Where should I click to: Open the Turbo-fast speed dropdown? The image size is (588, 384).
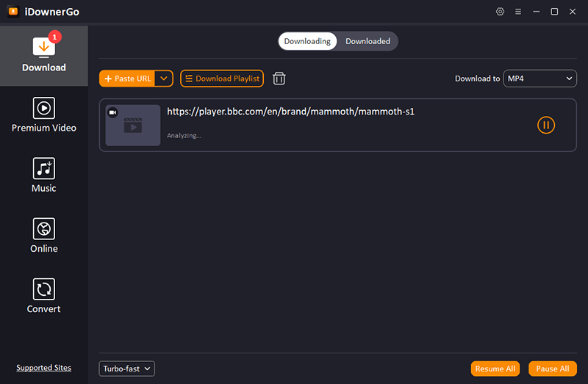126,369
